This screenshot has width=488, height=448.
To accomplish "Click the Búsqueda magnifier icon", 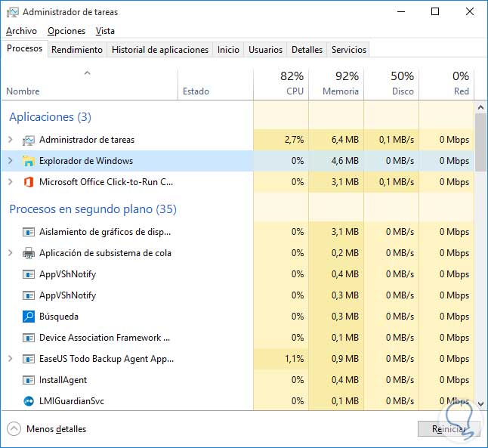I will [29, 317].
